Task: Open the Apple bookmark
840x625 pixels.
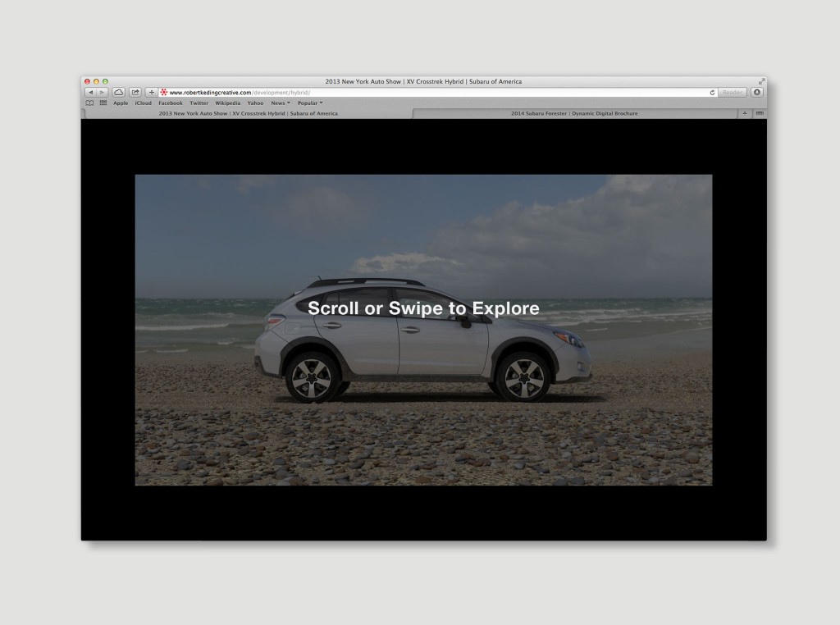Action: 121,103
